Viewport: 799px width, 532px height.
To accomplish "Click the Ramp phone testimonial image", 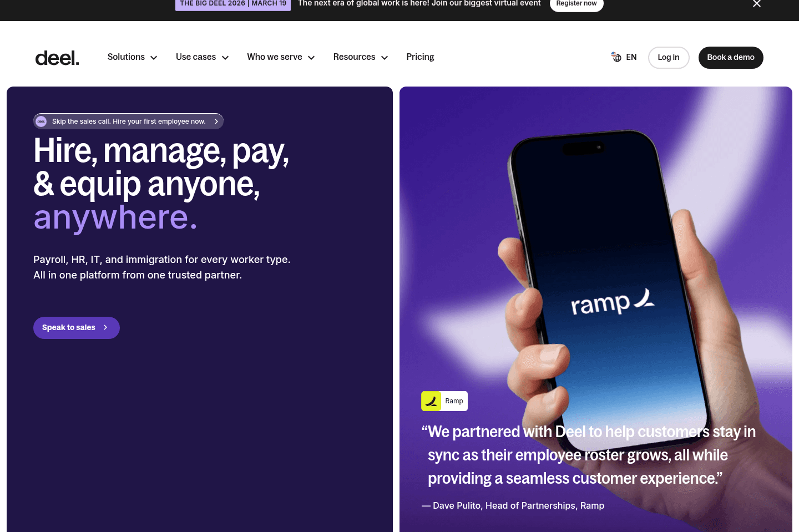I will coord(596,309).
